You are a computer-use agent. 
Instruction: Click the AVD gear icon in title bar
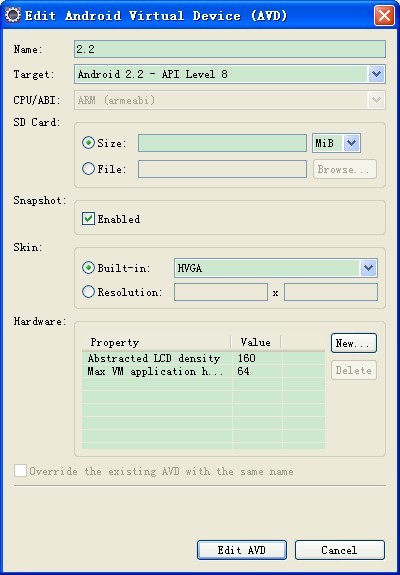[13, 15]
